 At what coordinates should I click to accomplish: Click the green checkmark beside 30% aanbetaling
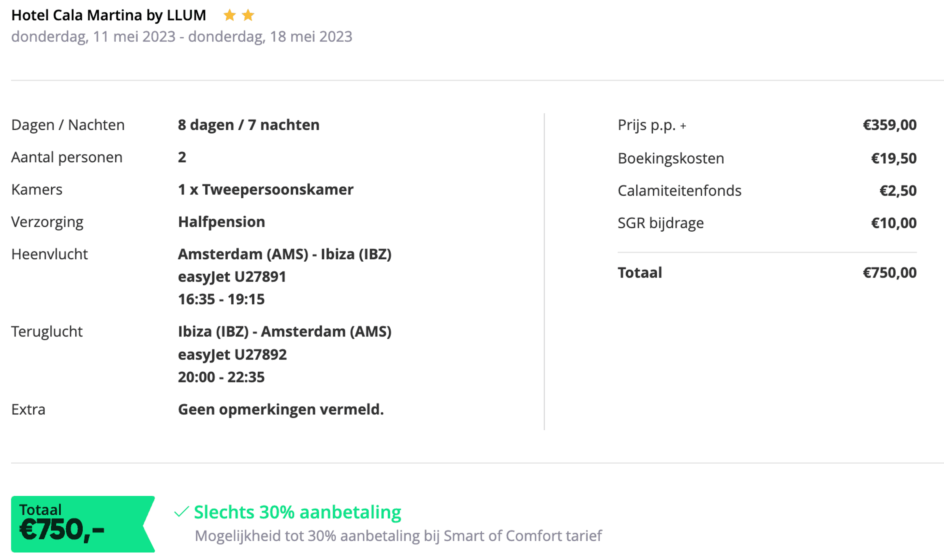pyautogui.click(x=181, y=512)
